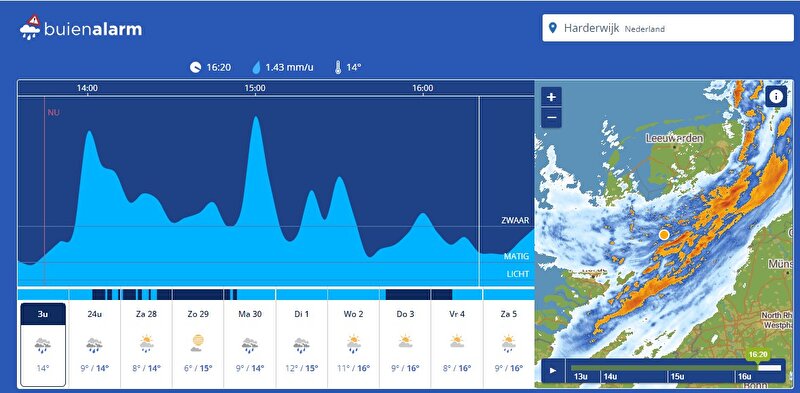
Task: Open the map info button
Action: (x=776, y=96)
